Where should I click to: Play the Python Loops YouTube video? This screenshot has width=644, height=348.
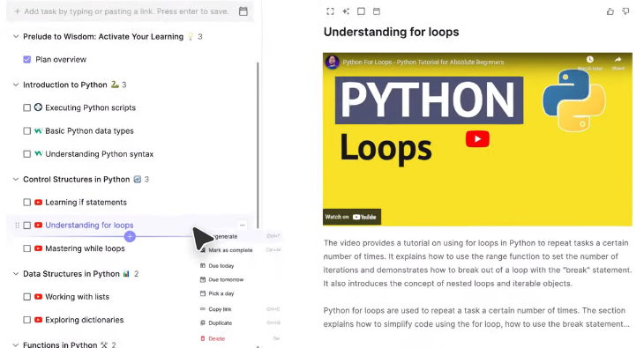coord(477,139)
